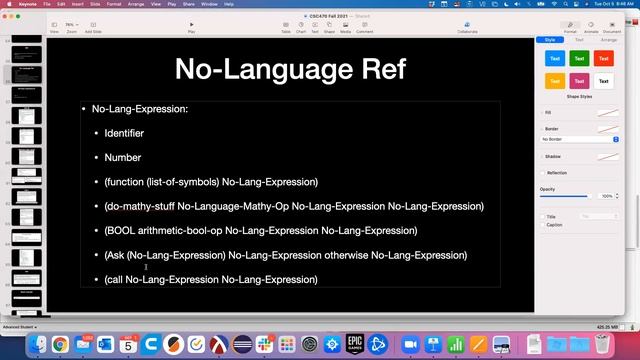Insert a Shape from the toolbar

point(329,27)
